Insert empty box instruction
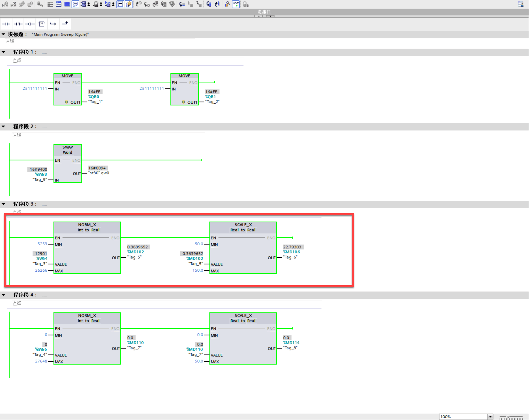This screenshot has height=420, width=529. 42,24
